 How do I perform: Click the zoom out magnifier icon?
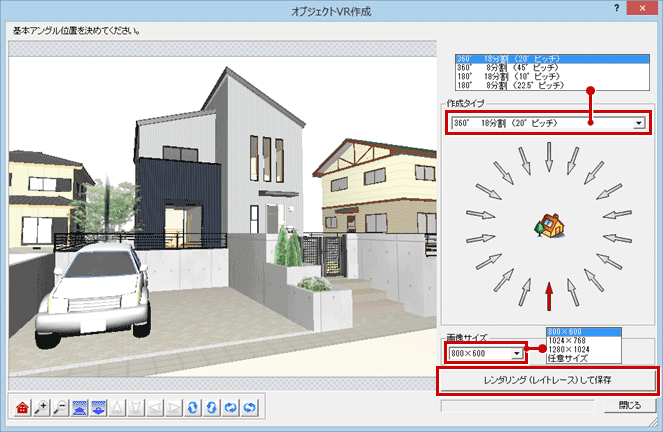pyautogui.click(x=58, y=407)
